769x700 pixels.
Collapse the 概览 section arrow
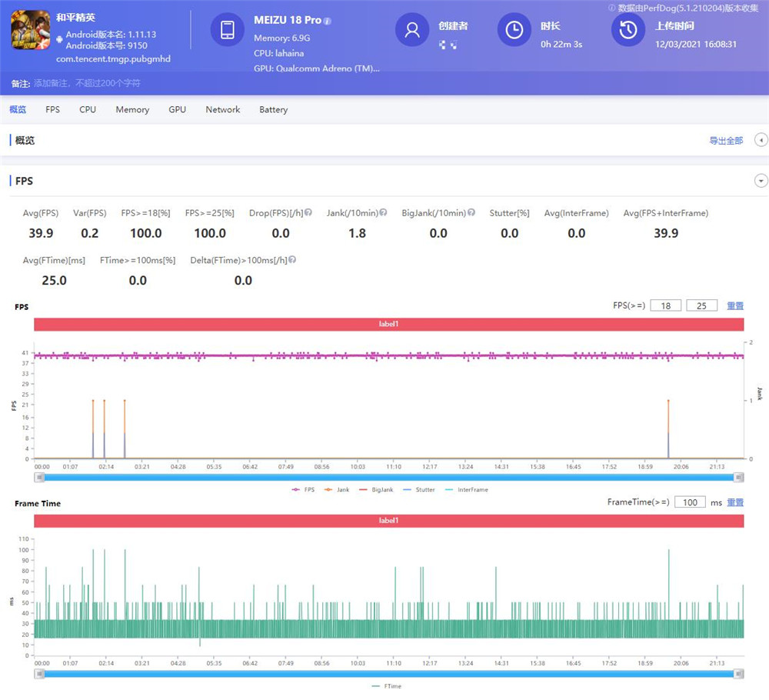tap(761, 140)
